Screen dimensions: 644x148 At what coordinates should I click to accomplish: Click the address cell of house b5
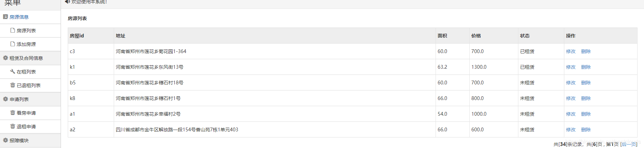point(150,83)
